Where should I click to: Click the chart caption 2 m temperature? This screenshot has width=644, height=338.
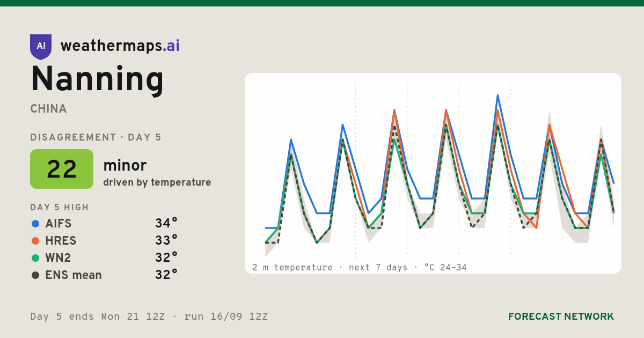pos(292,267)
